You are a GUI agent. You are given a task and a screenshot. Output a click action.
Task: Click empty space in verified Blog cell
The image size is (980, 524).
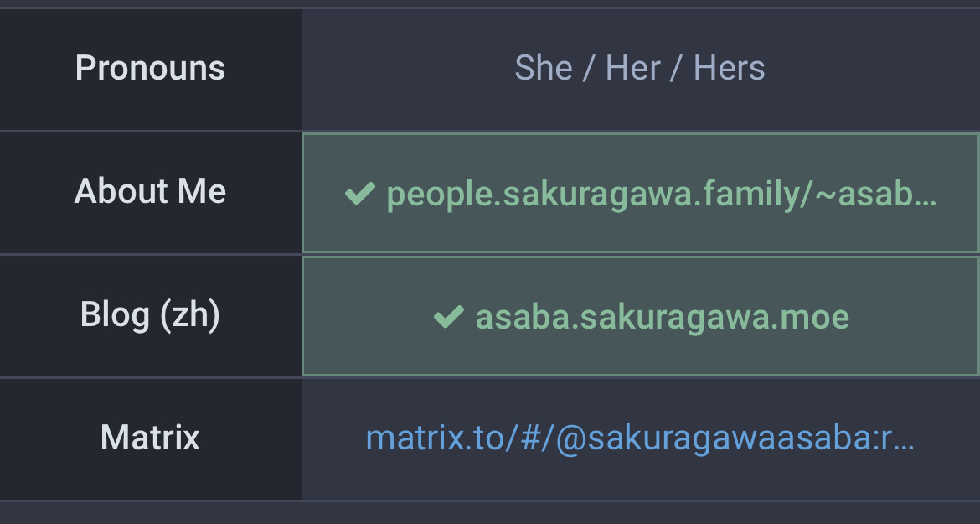coord(912,350)
